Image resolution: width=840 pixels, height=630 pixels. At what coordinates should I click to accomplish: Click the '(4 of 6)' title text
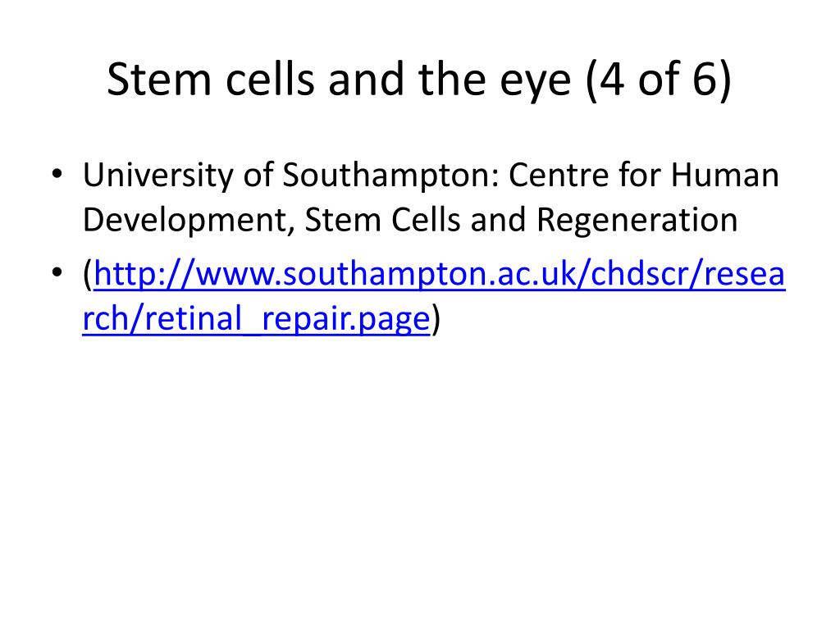(x=659, y=80)
